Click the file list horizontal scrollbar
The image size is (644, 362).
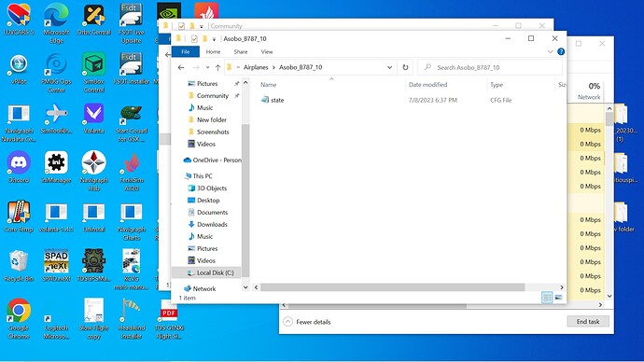pyautogui.click(x=392, y=287)
